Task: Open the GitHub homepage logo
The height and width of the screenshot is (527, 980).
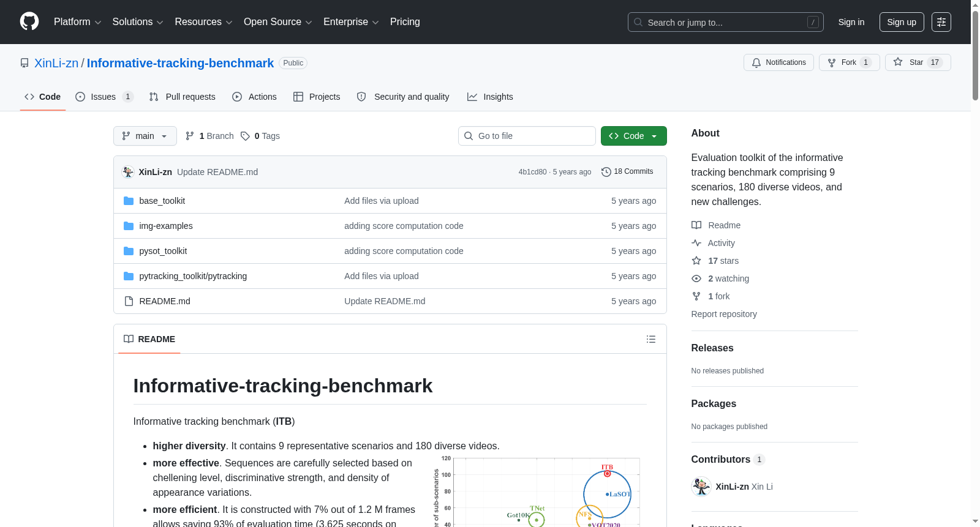Action: point(29,22)
